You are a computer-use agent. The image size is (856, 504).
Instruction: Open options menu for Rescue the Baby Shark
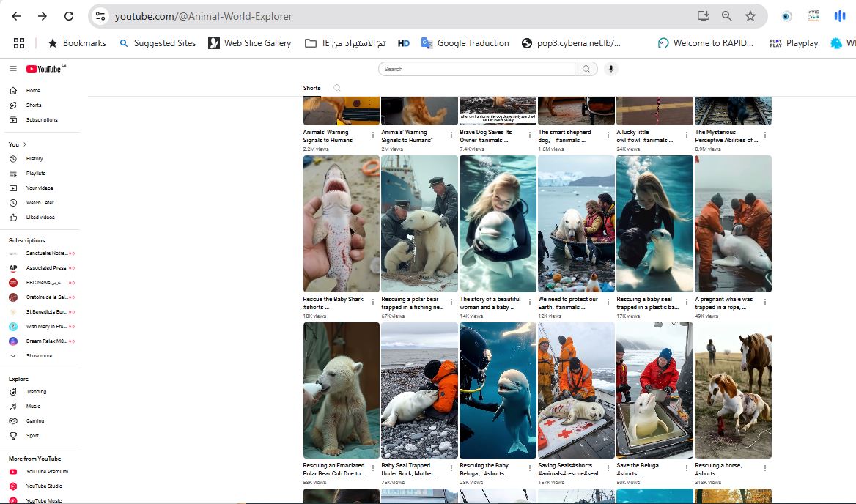pyautogui.click(x=373, y=302)
